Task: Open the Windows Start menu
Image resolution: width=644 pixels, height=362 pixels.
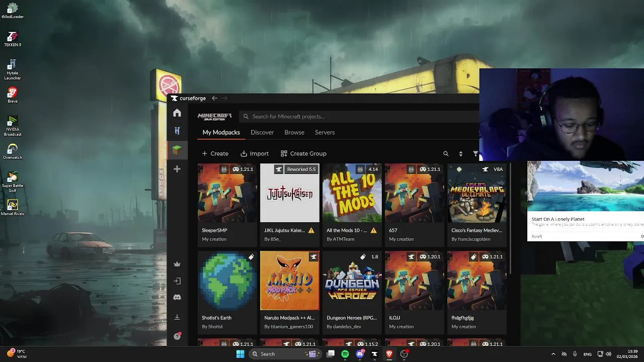Action: coord(240,354)
